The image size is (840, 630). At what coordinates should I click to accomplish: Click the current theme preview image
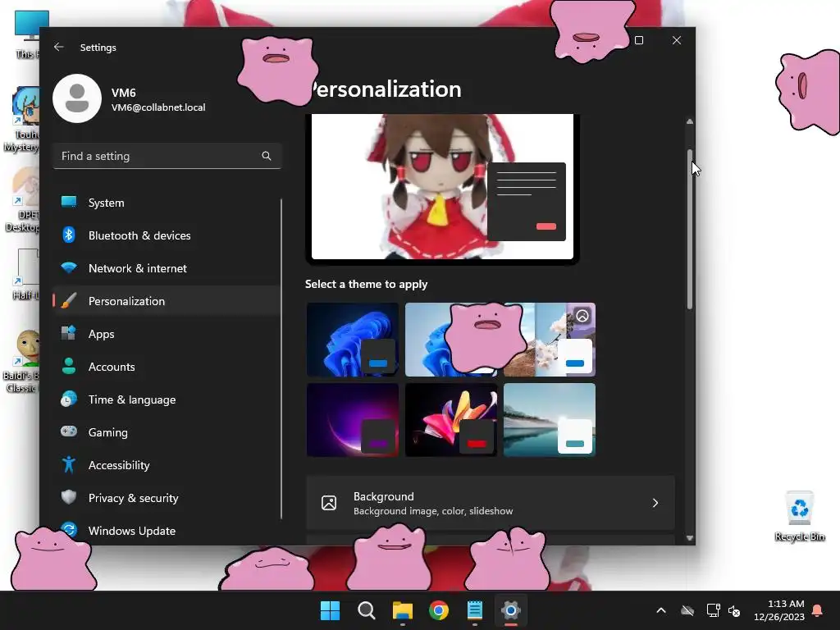[x=442, y=186]
